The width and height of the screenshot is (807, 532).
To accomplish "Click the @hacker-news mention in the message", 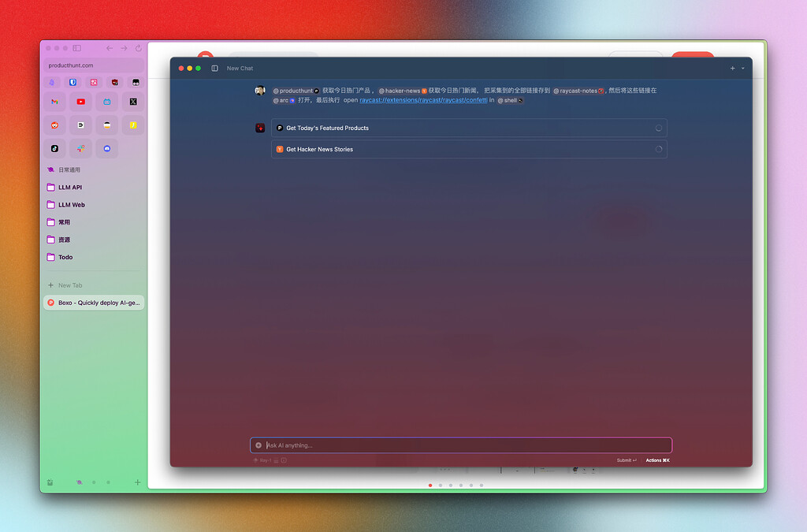I will click(403, 91).
